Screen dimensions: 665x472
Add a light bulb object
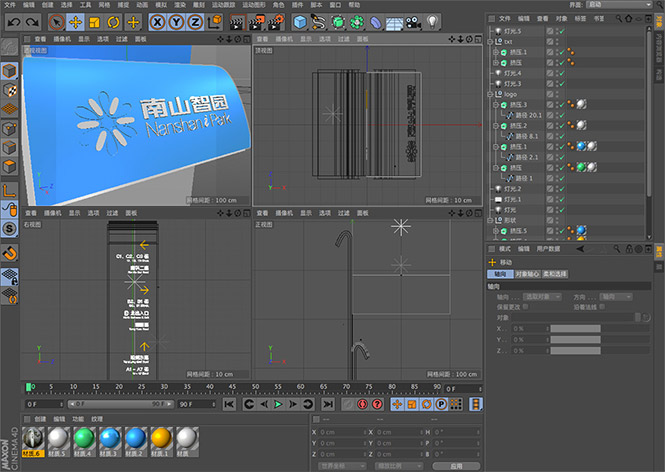click(x=432, y=22)
